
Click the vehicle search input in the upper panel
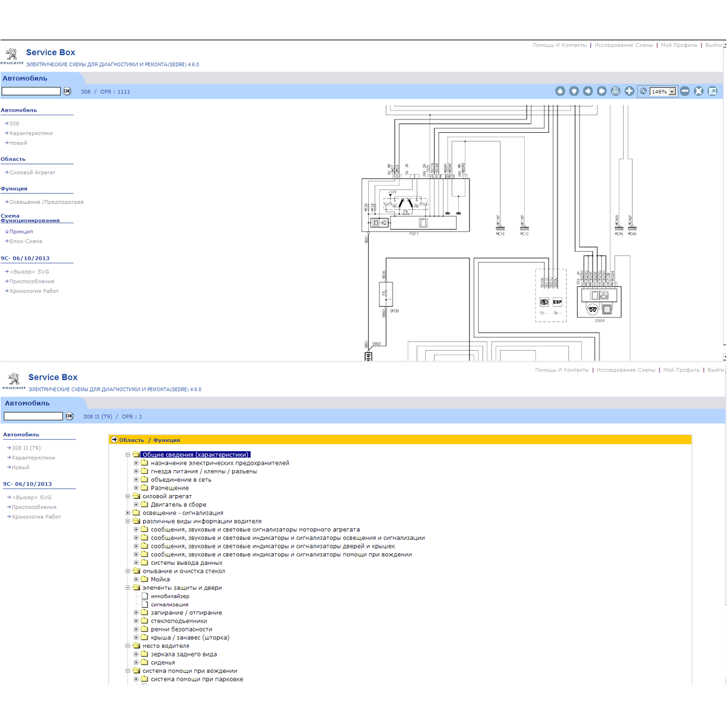tap(31, 92)
